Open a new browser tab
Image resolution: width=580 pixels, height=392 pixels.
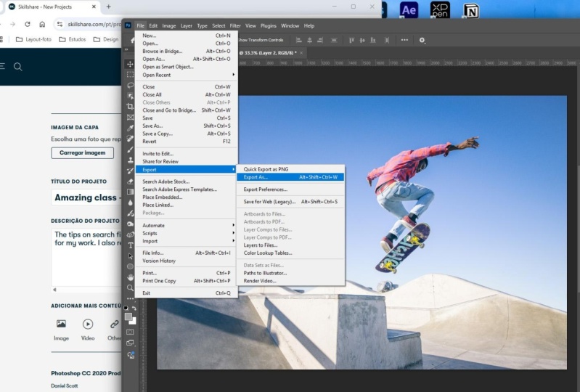pos(108,7)
